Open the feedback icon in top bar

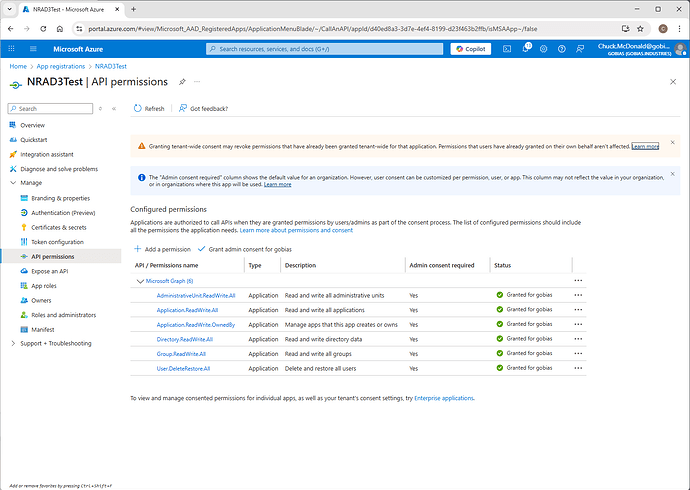pyautogui.click(x=580, y=49)
